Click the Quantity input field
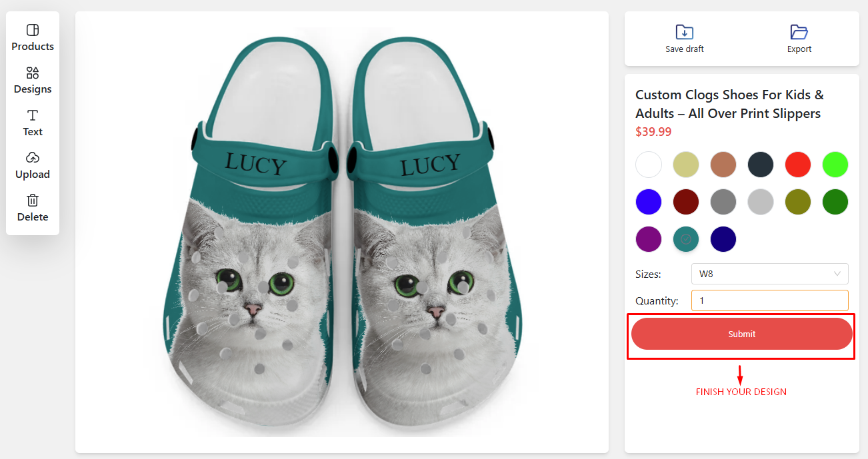Viewport: 868px width, 459px height. (x=769, y=300)
